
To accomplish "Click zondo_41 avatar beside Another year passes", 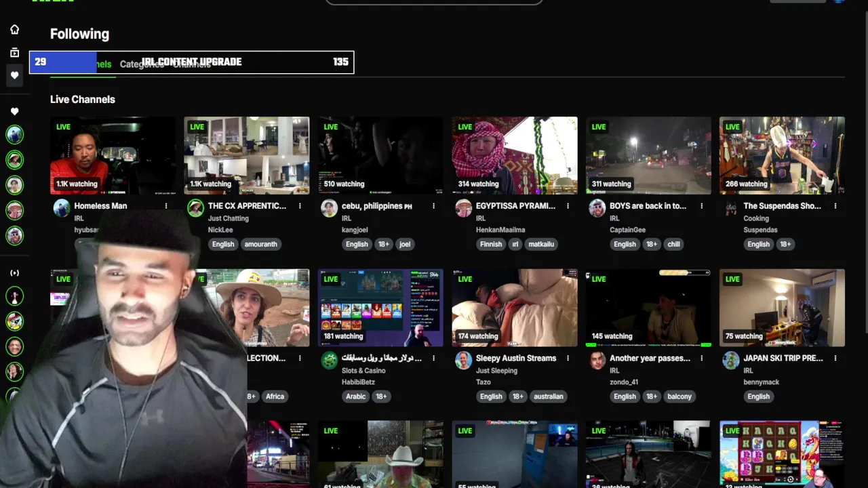I will (597, 361).
